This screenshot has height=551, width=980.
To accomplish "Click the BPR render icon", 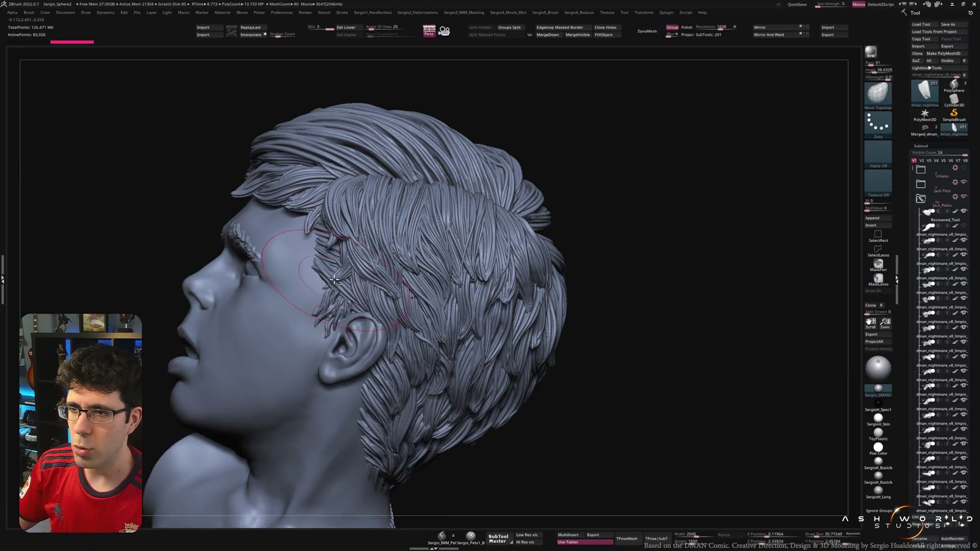I will pyautogui.click(x=871, y=52).
